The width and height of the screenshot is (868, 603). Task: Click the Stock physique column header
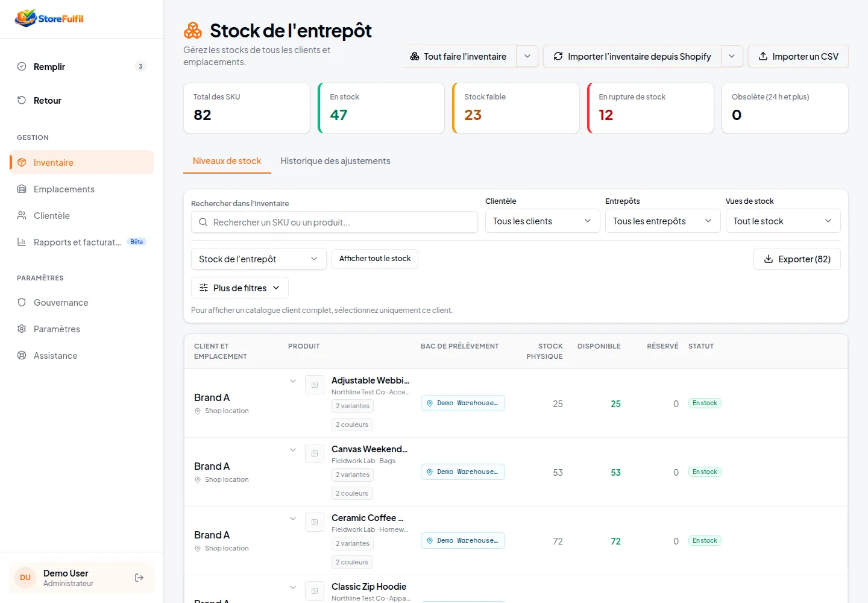click(x=544, y=351)
